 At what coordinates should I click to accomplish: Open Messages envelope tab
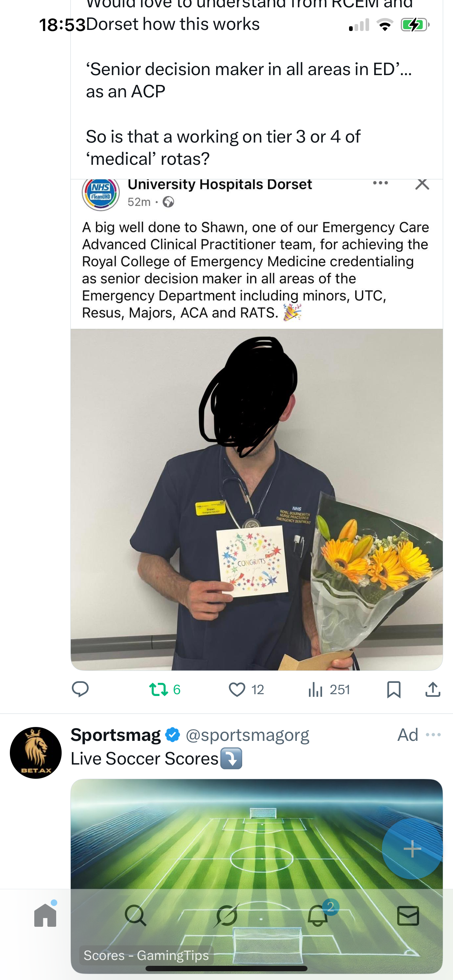click(408, 915)
